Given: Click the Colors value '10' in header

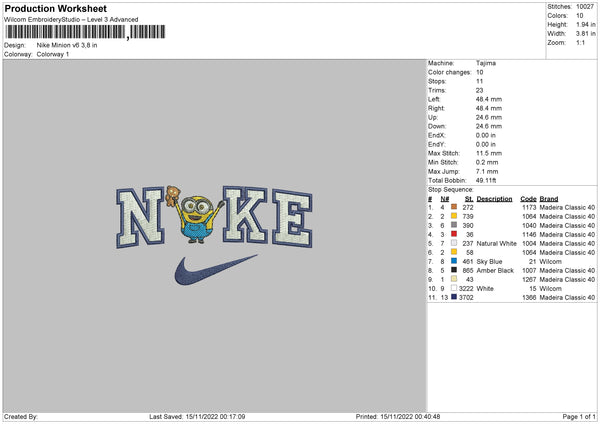Looking at the screenshot, I should pos(580,16).
